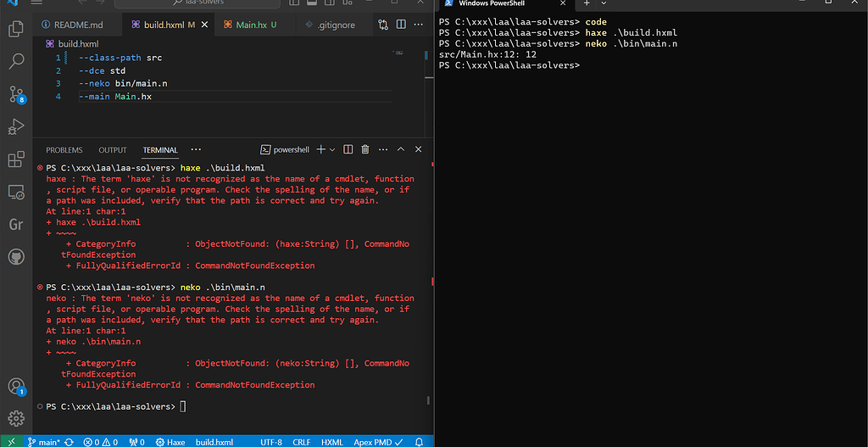This screenshot has height=447, width=868.
Task: Close the build.hxml tab
Action: click(x=205, y=25)
